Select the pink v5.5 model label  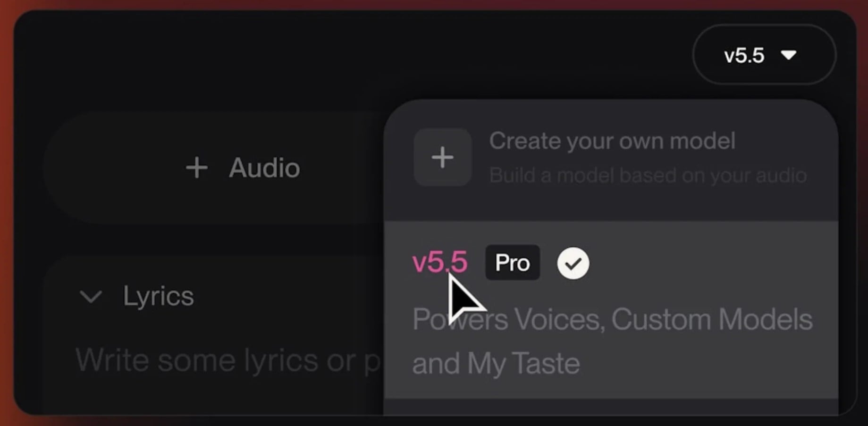(439, 262)
